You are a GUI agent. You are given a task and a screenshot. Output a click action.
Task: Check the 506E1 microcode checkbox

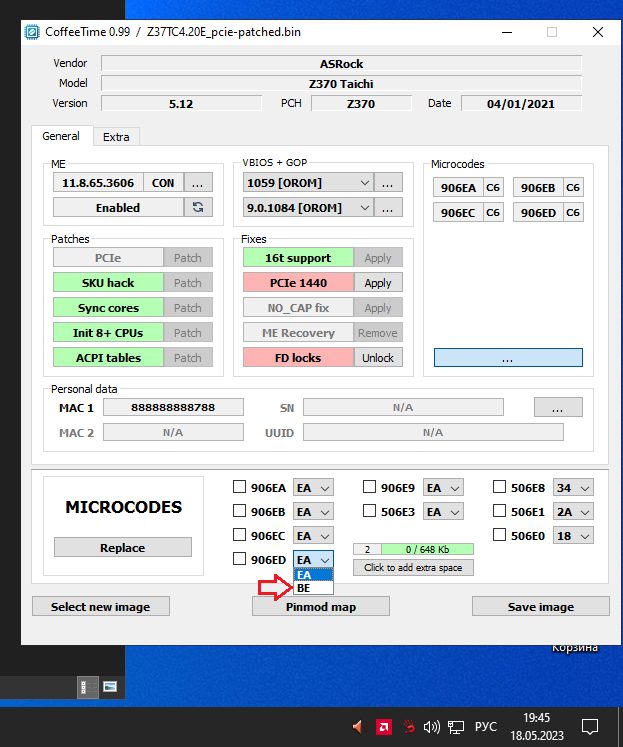499,511
